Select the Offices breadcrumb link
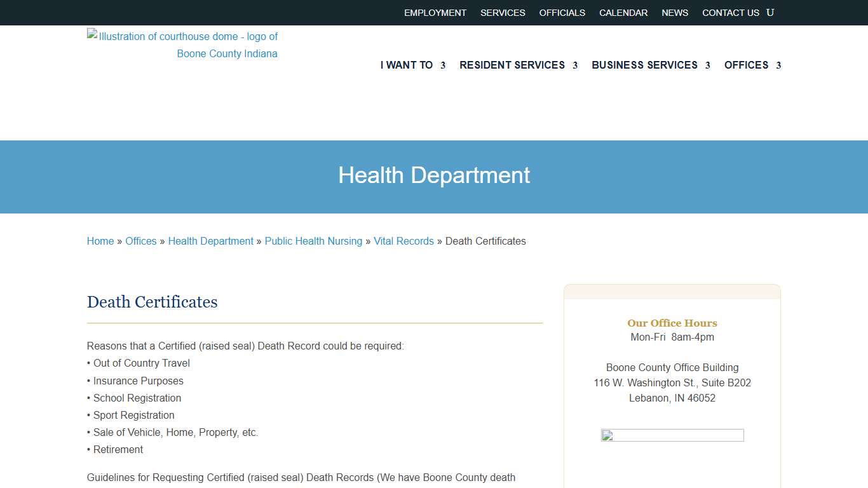The width and height of the screenshot is (868, 488). click(140, 241)
